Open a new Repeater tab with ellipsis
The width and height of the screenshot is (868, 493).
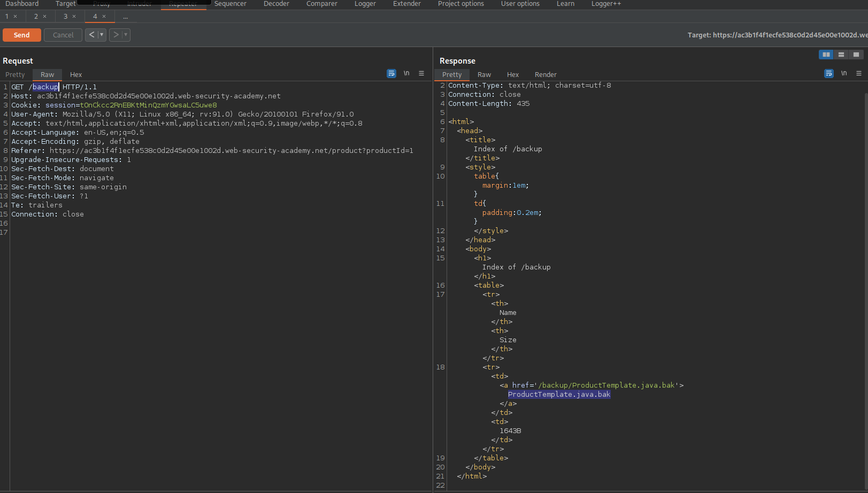pyautogui.click(x=125, y=17)
